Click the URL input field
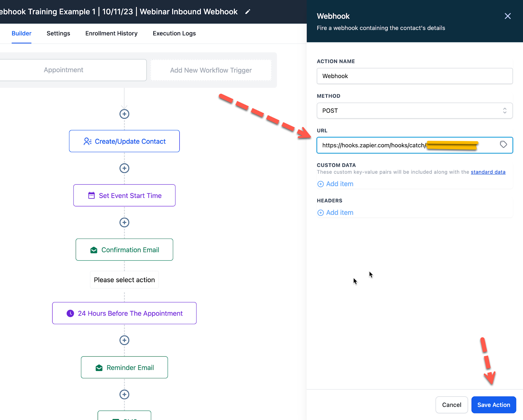 pos(414,145)
